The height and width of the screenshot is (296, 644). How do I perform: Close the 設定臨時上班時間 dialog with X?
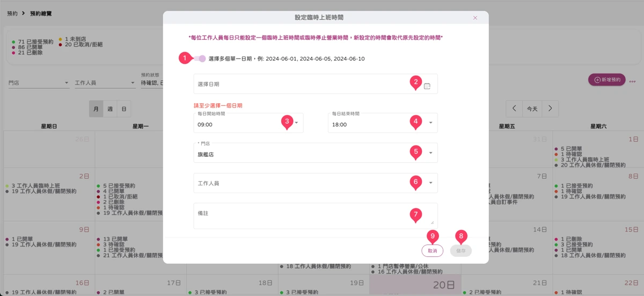[475, 18]
